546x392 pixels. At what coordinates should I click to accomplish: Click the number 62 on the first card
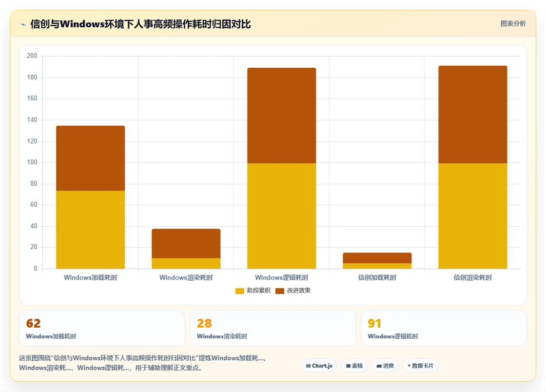pyautogui.click(x=34, y=323)
